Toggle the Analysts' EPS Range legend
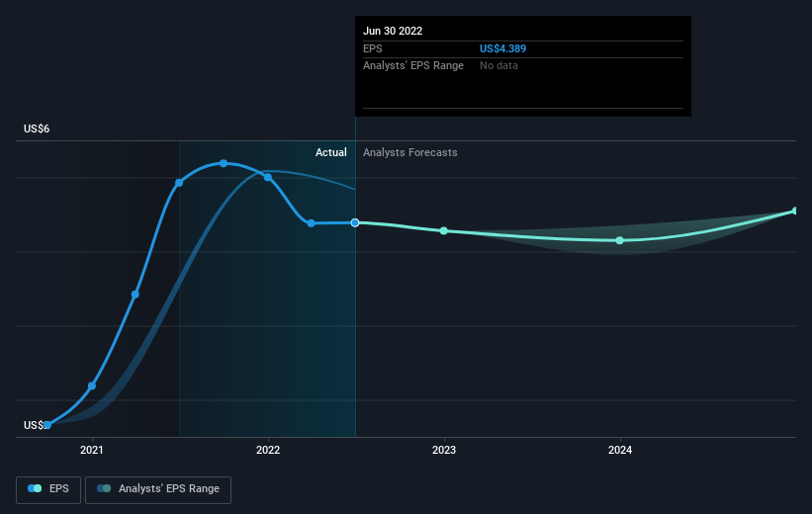 click(158, 489)
